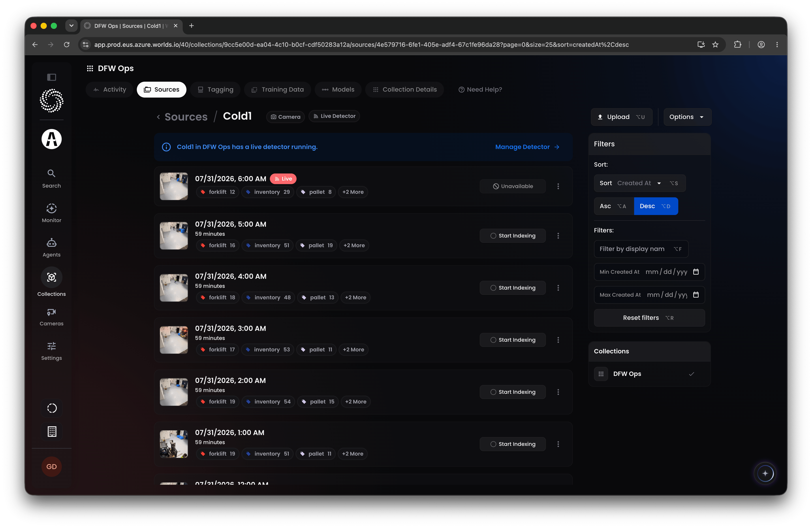This screenshot has width=812, height=528.
Task: Click Reset filters button
Action: [x=649, y=318]
